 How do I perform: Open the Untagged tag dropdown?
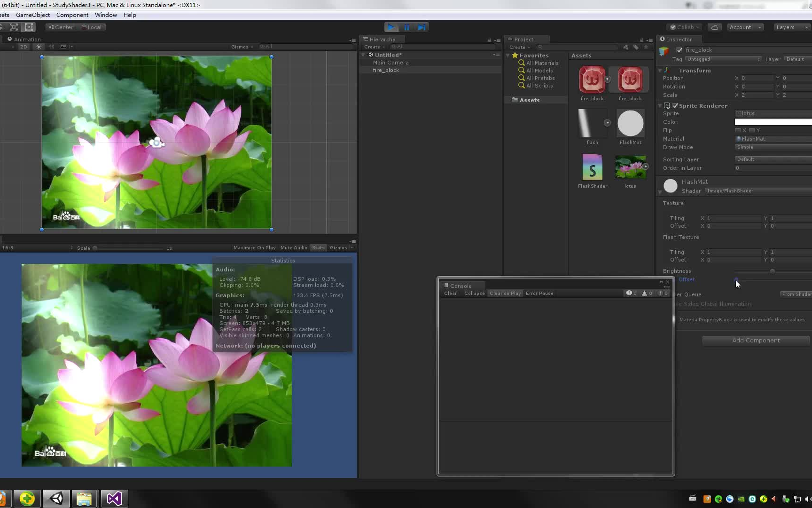(x=723, y=59)
